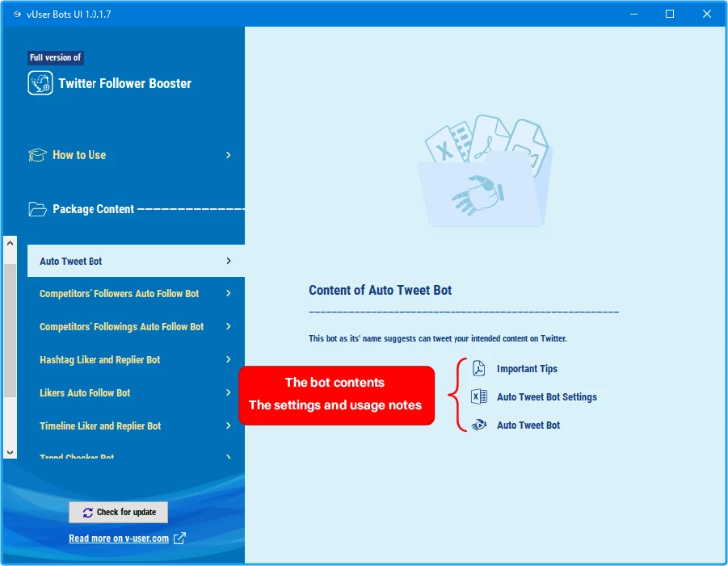Image resolution: width=728 pixels, height=566 pixels.
Task: Open the Important Tips document
Action: click(527, 369)
